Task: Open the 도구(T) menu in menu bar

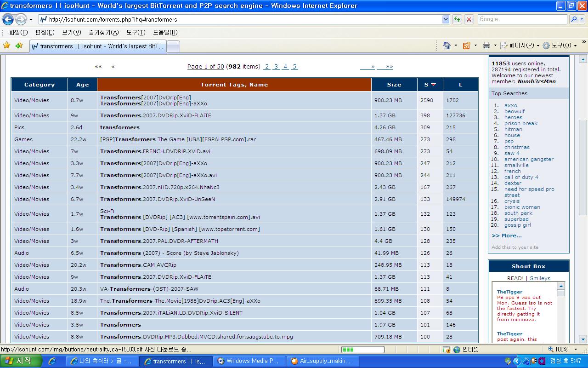Action: point(136,32)
